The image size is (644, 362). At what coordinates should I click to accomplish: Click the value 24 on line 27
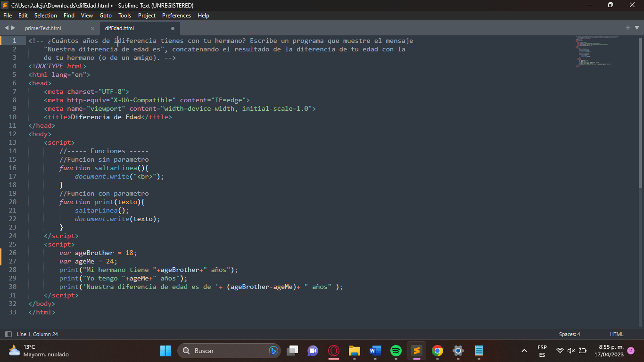(x=110, y=261)
